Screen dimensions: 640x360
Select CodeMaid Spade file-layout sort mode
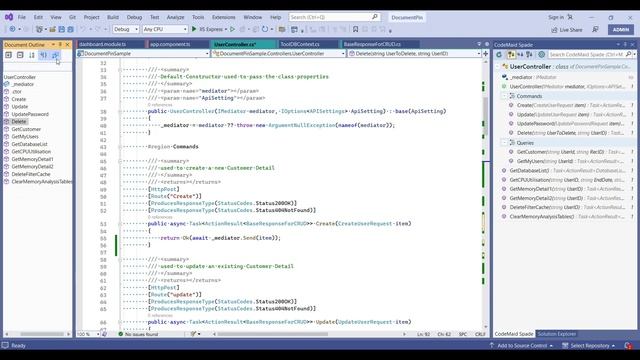(511, 54)
